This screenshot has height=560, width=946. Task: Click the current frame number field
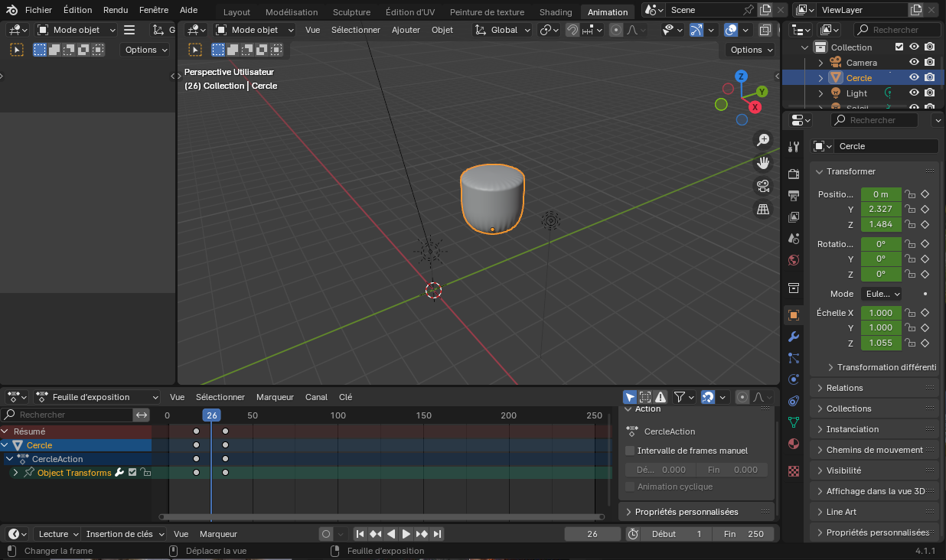click(592, 534)
